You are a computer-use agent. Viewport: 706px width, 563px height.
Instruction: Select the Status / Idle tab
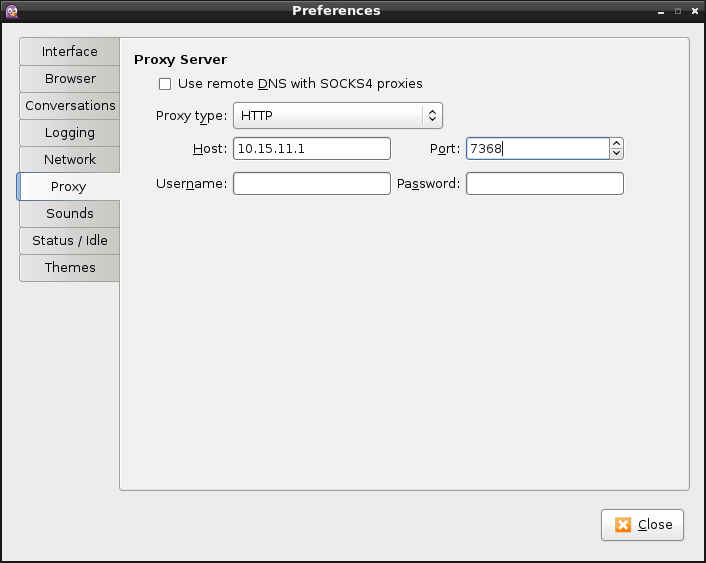69,241
